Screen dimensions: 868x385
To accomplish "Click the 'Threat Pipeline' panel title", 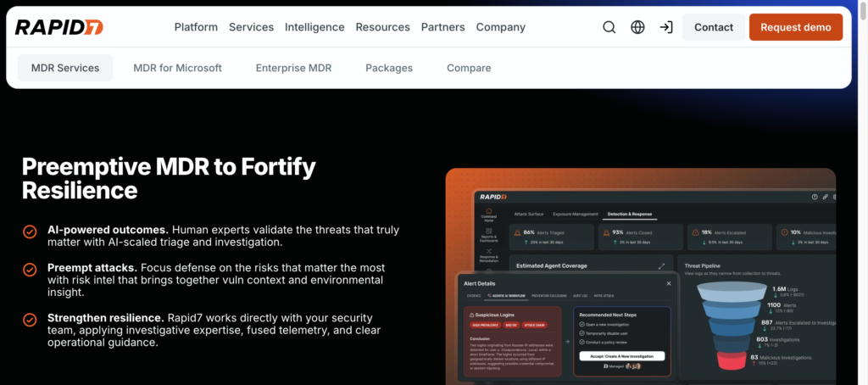I will click(703, 266).
